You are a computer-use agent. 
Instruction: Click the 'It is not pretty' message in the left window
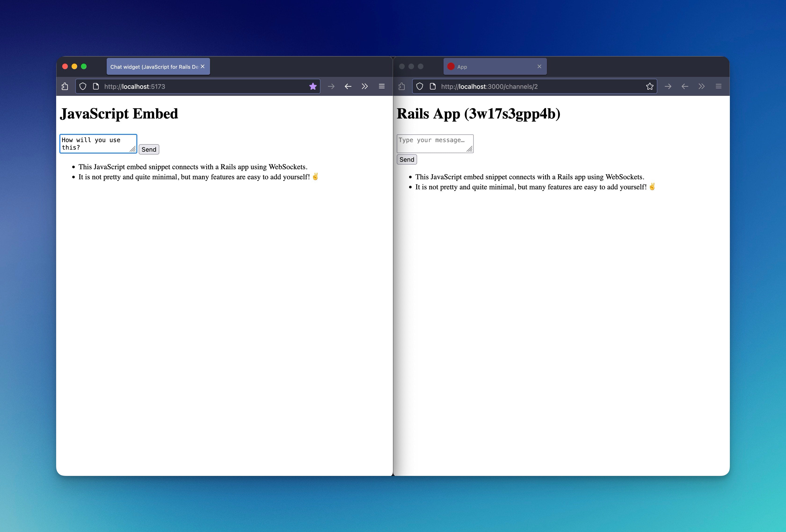click(199, 177)
